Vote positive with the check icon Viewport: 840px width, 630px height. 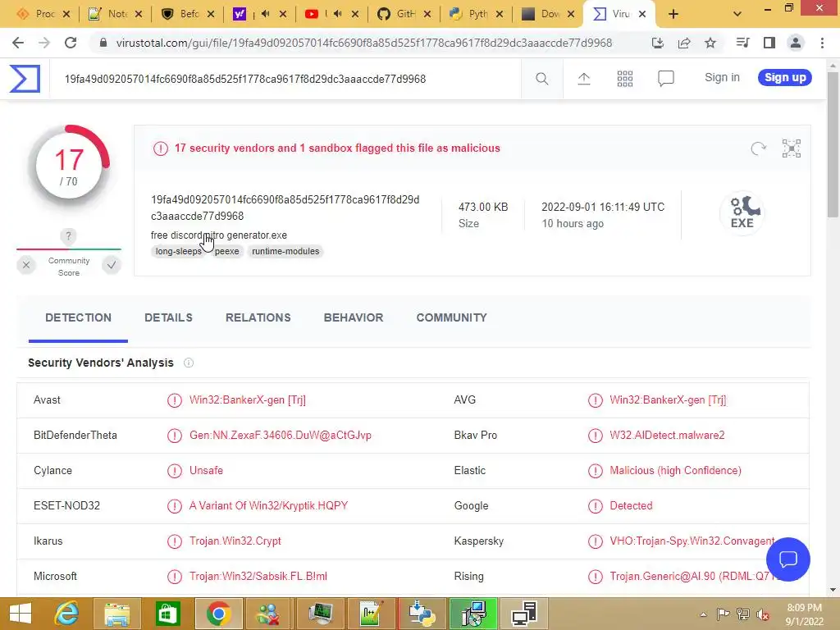112,265
